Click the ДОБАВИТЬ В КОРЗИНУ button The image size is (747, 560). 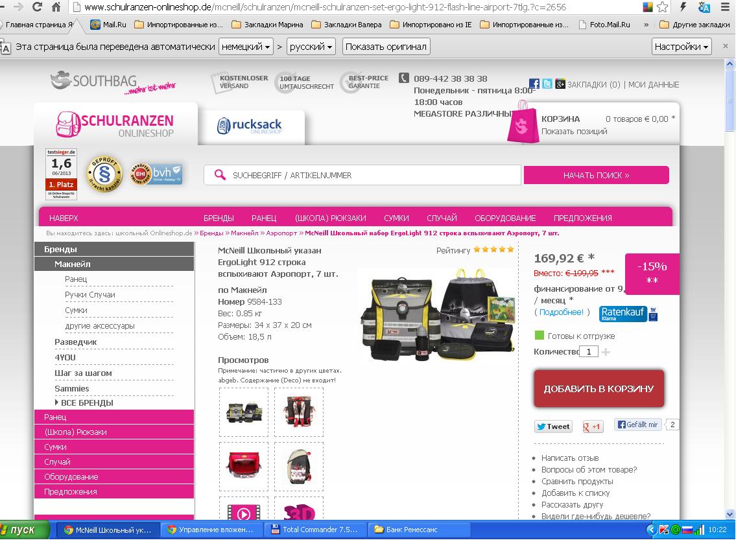tap(599, 389)
